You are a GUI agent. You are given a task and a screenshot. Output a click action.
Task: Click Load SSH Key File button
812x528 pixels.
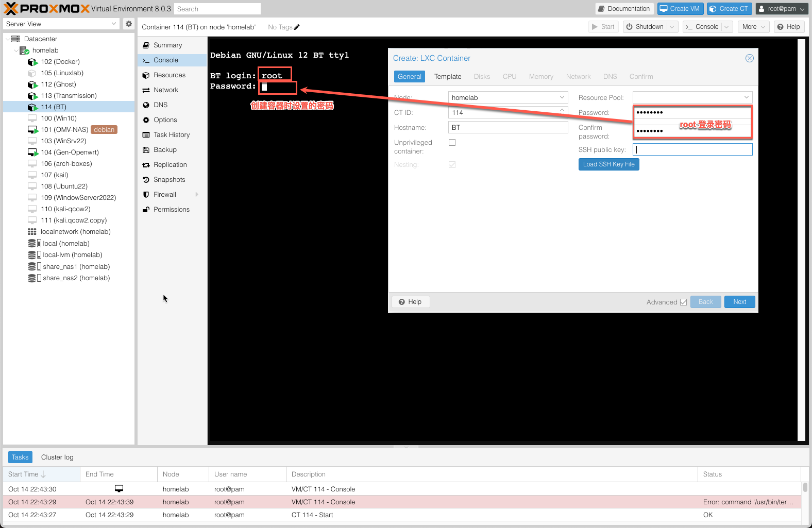point(609,164)
